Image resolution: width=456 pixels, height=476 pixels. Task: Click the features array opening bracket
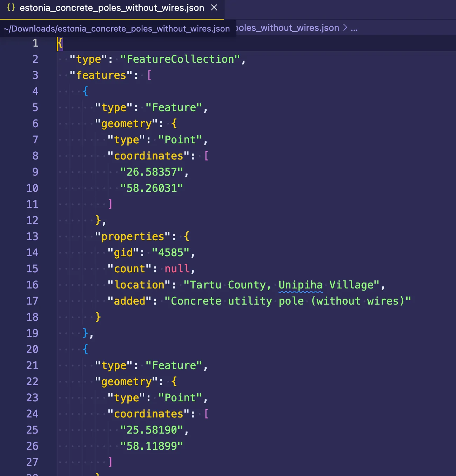(x=150, y=75)
